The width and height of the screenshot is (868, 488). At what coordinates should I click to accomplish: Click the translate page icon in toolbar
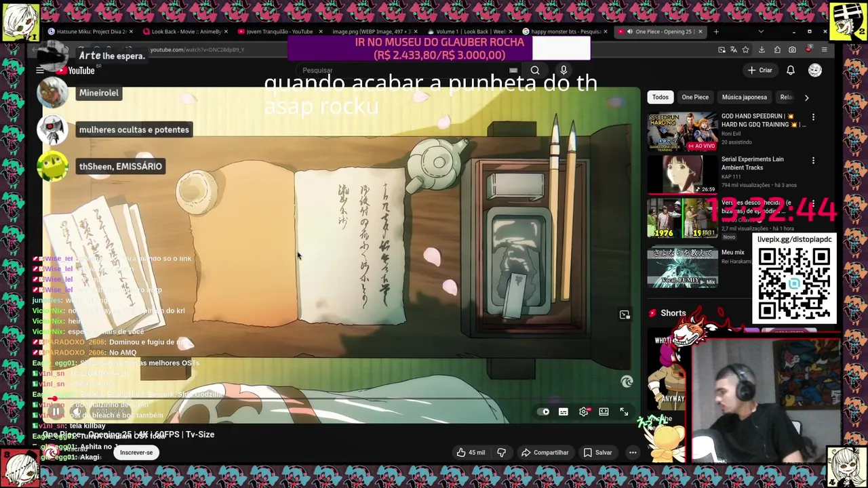pos(734,49)
